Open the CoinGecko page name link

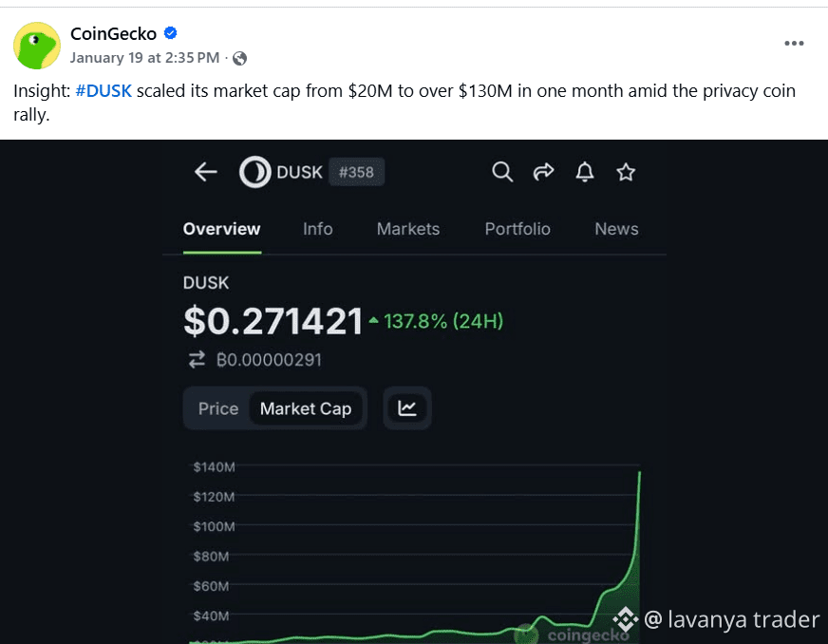click(113, 34)
